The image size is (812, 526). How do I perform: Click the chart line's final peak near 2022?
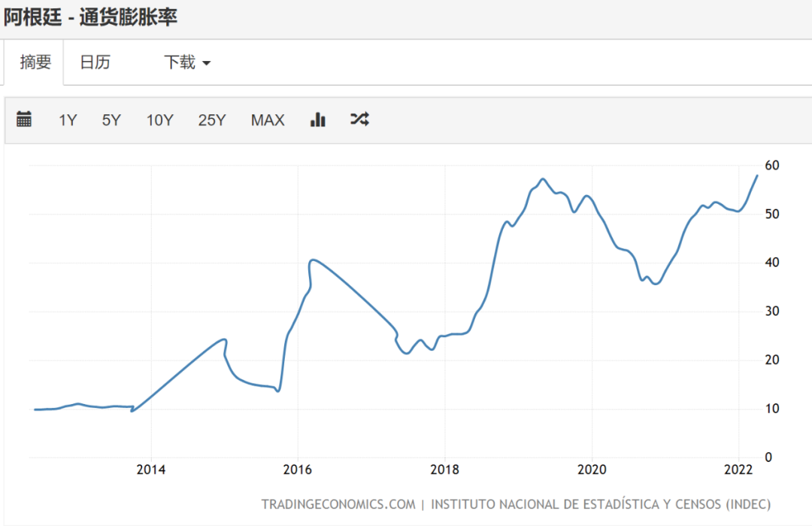point(757,175)
